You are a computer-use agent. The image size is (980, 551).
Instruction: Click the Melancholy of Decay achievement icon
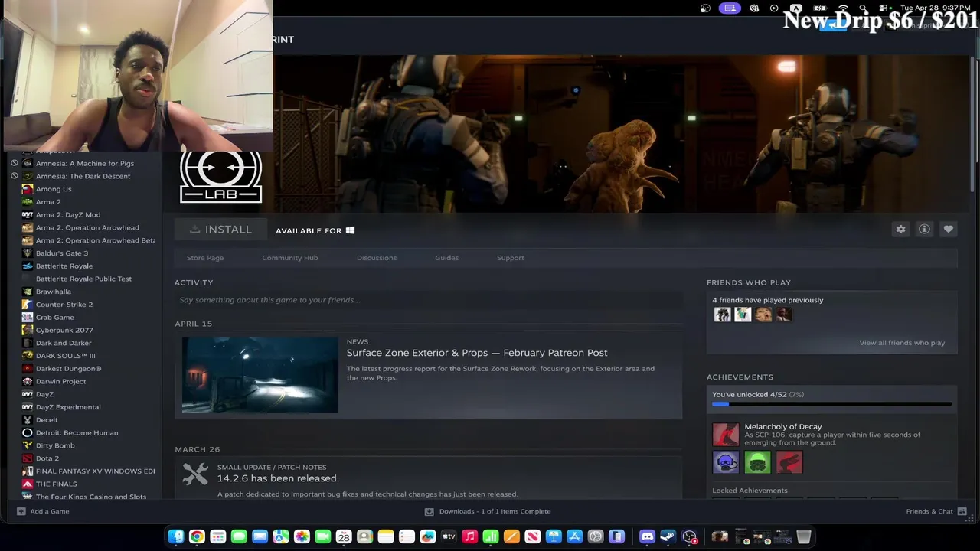coord(726,435)
